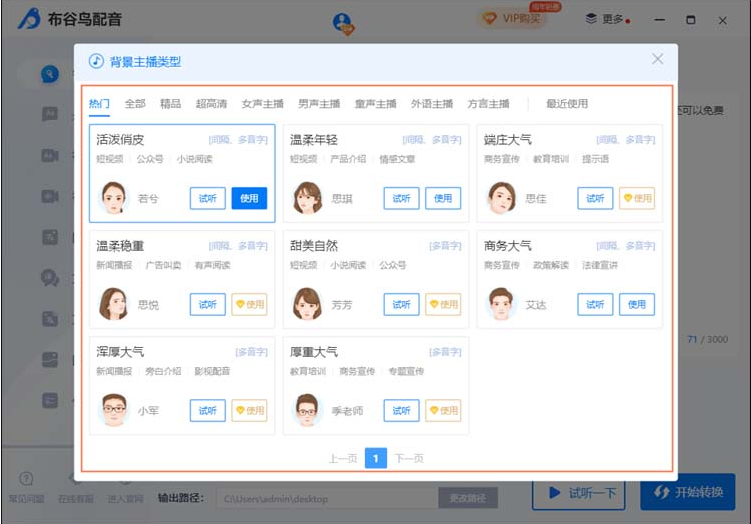Click the 开始转换 button

point(688,492)
